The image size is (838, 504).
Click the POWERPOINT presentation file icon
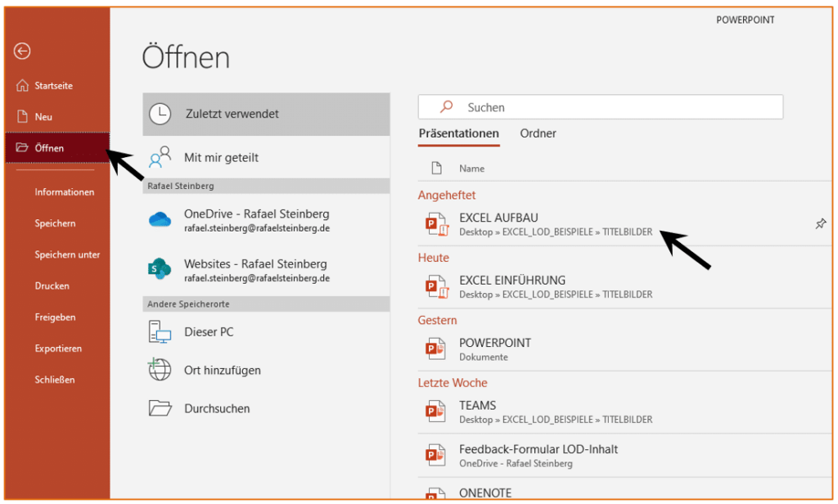435,349
